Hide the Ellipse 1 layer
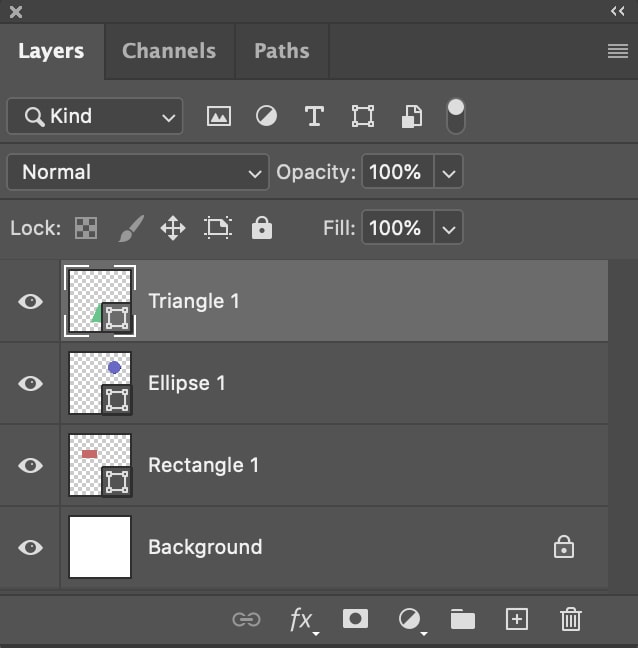This screenshot has height=648, width=638. [x=31, y=383]
